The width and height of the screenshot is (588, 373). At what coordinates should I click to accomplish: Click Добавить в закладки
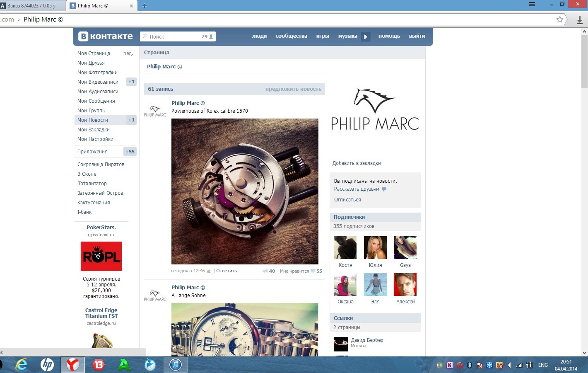point(357,163)
